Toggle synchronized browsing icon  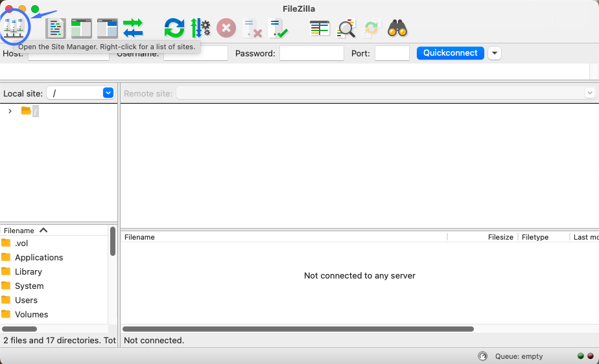(371, 28)
